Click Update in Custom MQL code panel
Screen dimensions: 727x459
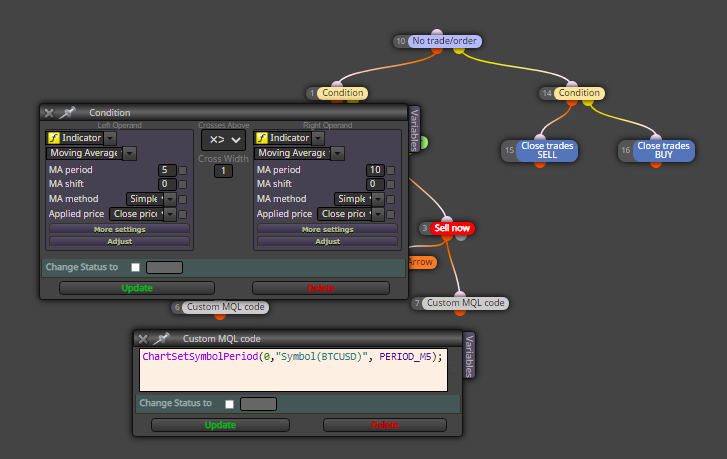tap(220, 425)
